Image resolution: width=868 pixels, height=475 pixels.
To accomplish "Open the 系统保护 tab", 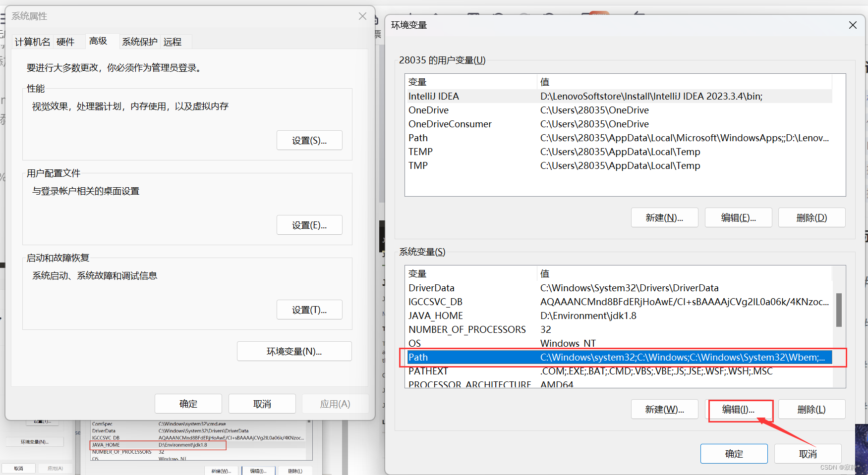I will [x=140, y=42].
